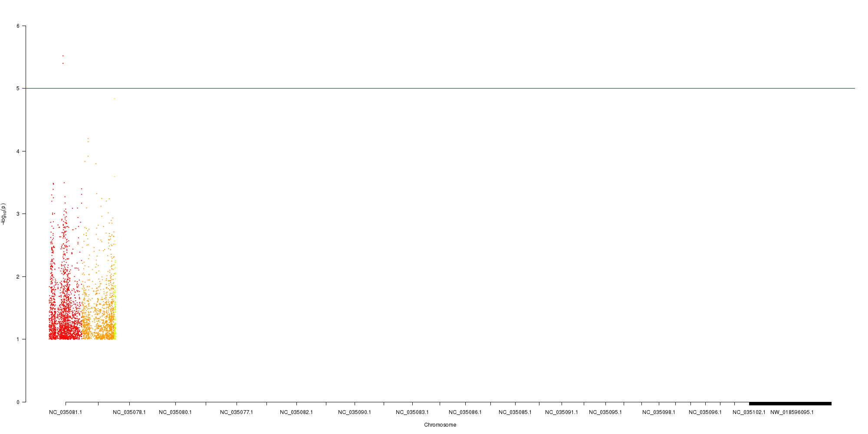
Task: Click the NC_035083.1 chromosome label
Action: pos(412,412)
